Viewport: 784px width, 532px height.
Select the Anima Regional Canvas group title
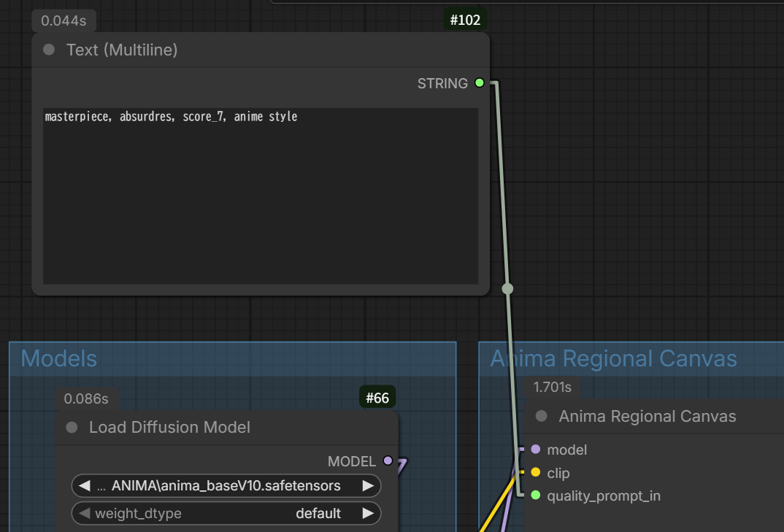[613, 358]
